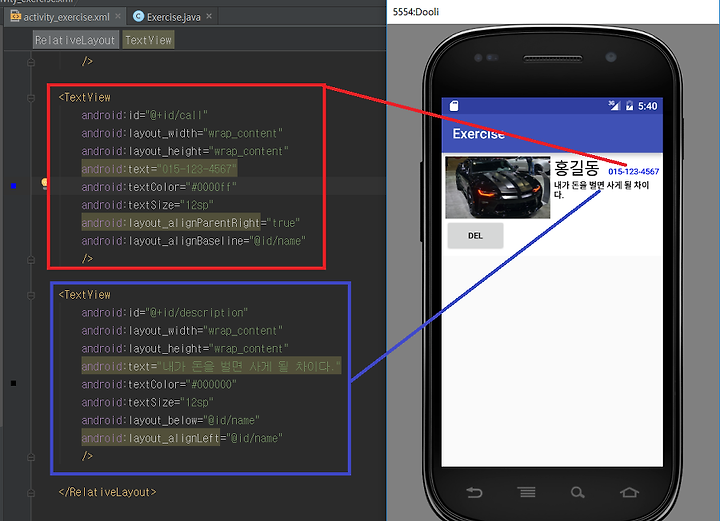Collapse the description TextView fold marker

pyautogui.click(x=31, y=295)
